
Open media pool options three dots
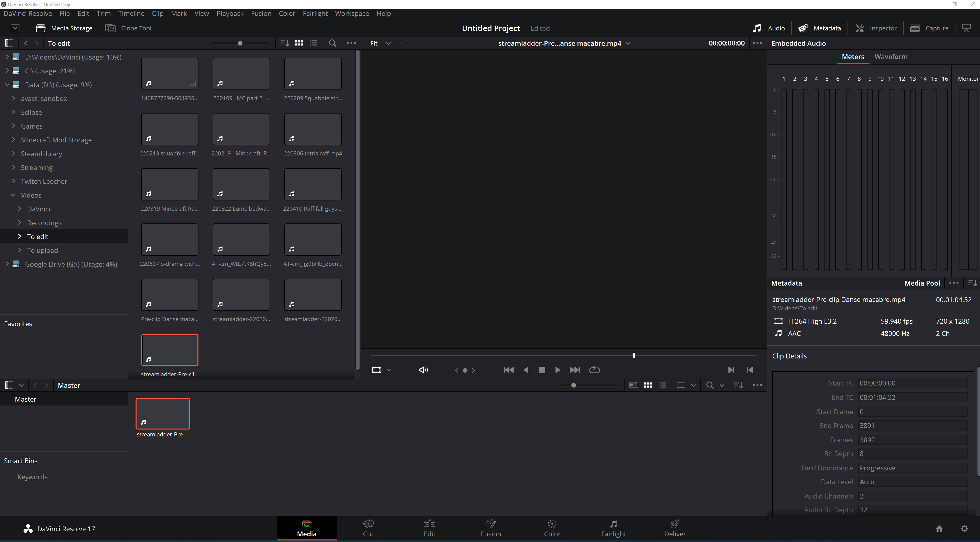click(758, 385)
